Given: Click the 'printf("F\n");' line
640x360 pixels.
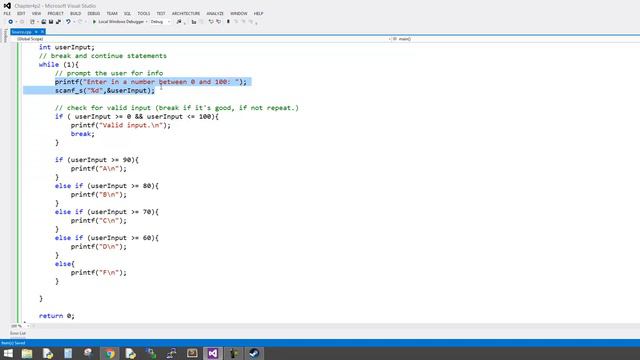Looking at the screenshot, I should click(99, 273).
